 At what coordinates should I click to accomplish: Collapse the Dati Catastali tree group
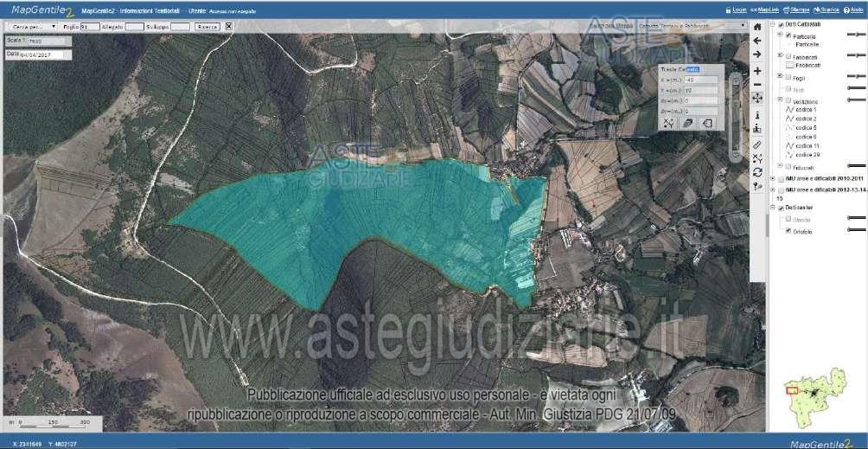click(772, 24)
